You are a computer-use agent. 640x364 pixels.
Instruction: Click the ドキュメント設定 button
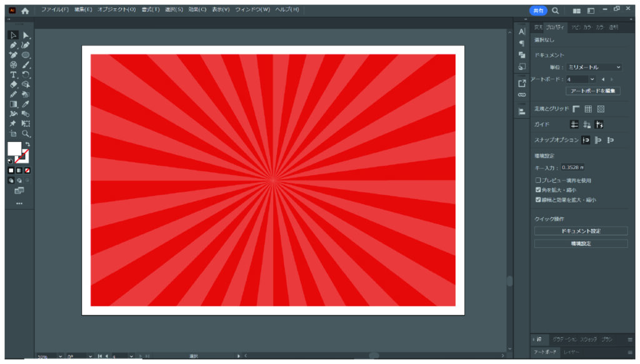(581, 231)
